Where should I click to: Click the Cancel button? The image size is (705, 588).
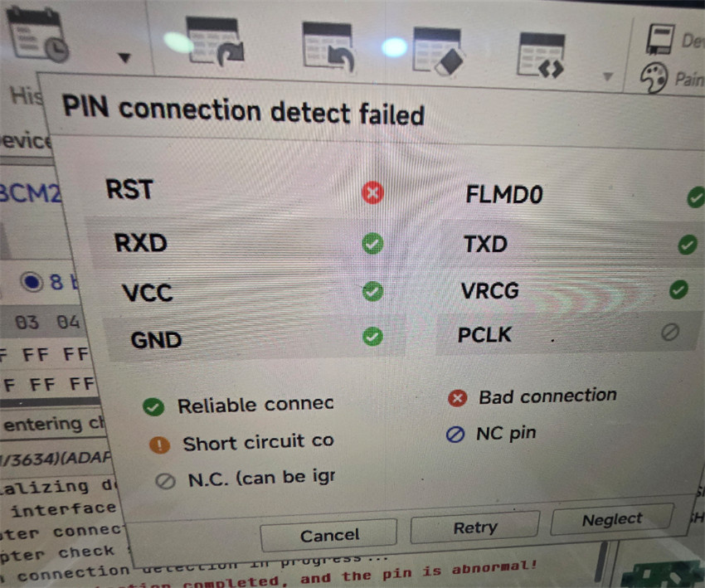coord(328,535)
